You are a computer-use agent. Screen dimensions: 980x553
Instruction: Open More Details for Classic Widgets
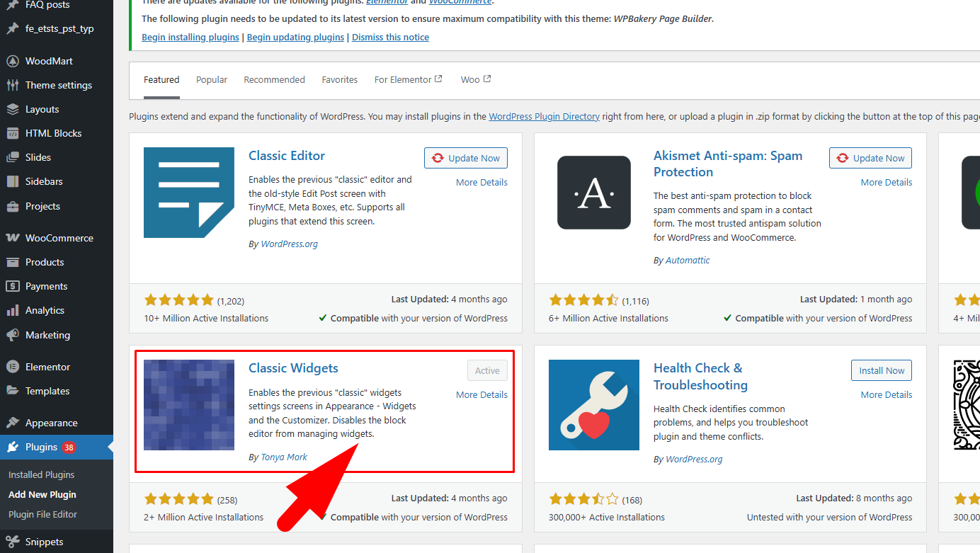coord(482,394)
